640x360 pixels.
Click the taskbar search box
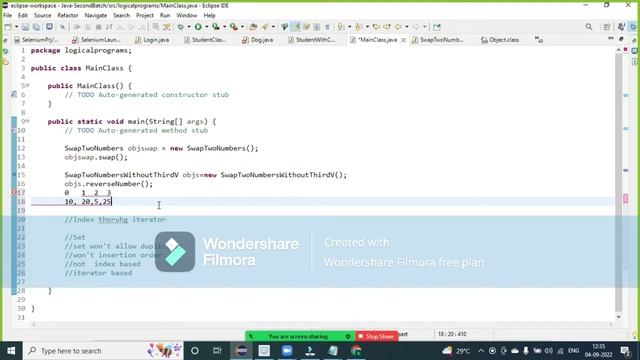click(103, 351)
